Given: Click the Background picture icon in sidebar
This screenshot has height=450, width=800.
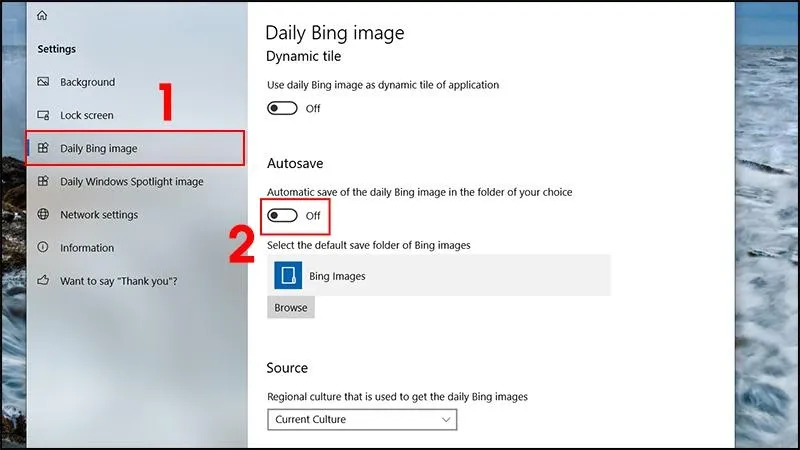Looking at the screenshot, I should pyautogui.click(x=43, y=82).
